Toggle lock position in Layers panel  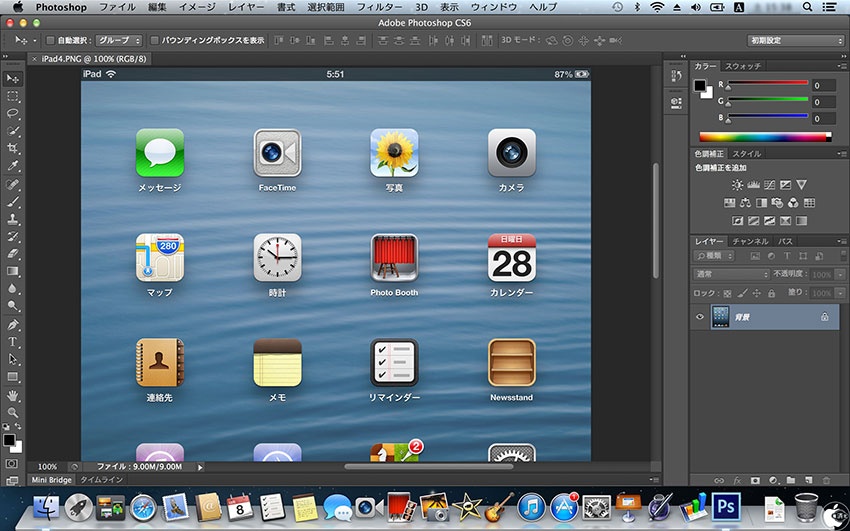(757, 293)
